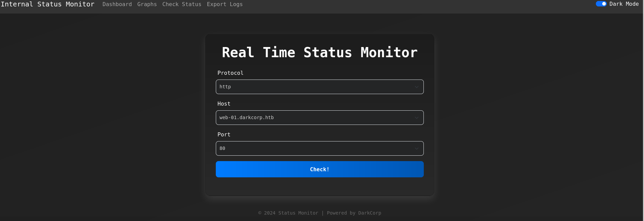Click the 'Host' field label

tap(224, 104)
